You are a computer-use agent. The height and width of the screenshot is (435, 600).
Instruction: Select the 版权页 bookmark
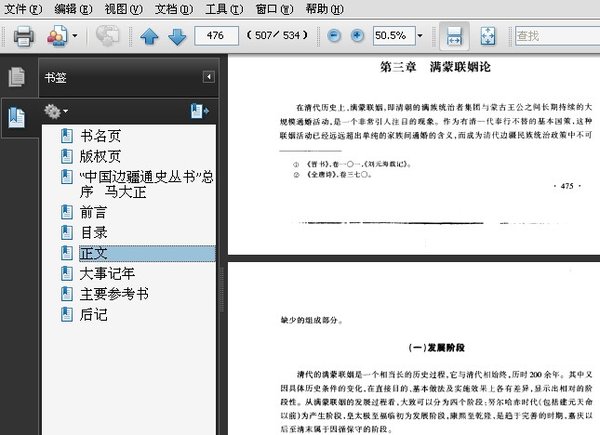tap(100, 156)
